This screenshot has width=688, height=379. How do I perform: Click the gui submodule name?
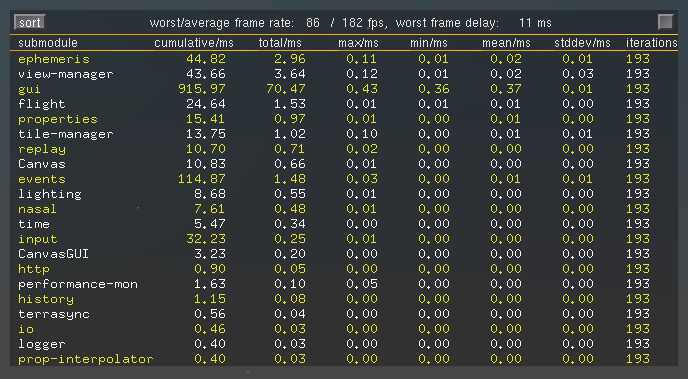(x=29, y=89)
